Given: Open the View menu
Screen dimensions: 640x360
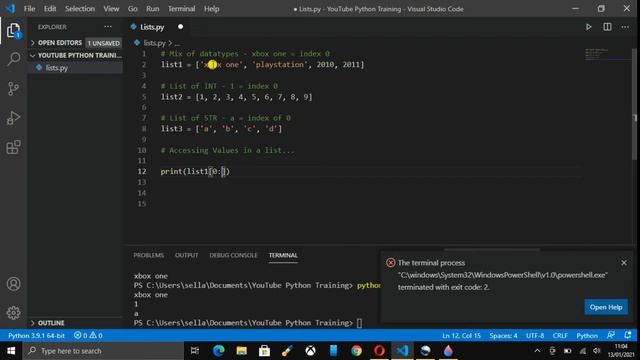Looking at the screenshot, I should [x=111, y=9].
